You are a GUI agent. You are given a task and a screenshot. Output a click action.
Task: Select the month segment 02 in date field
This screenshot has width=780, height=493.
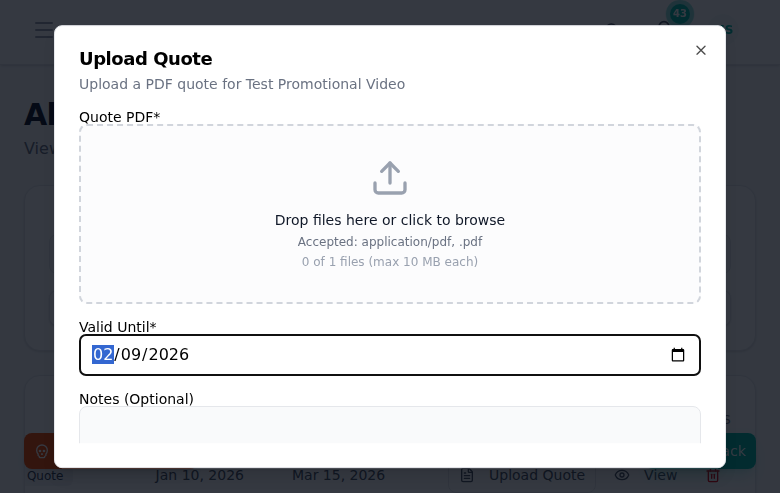[x=103, y=354]
